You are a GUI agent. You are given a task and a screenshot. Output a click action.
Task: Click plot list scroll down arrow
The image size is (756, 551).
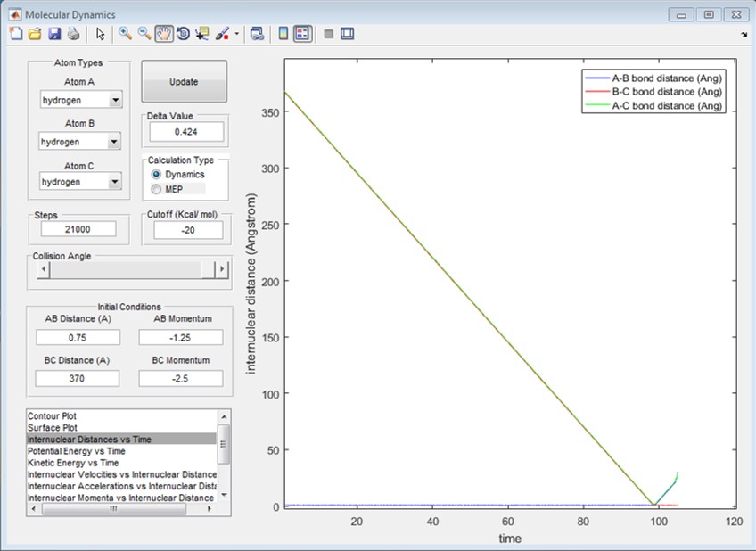(224, 496)
